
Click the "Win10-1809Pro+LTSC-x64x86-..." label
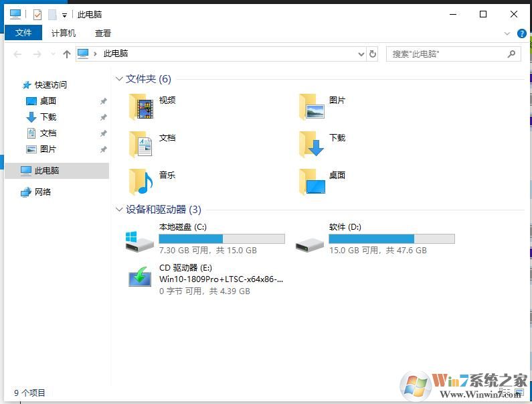[221, 279]
